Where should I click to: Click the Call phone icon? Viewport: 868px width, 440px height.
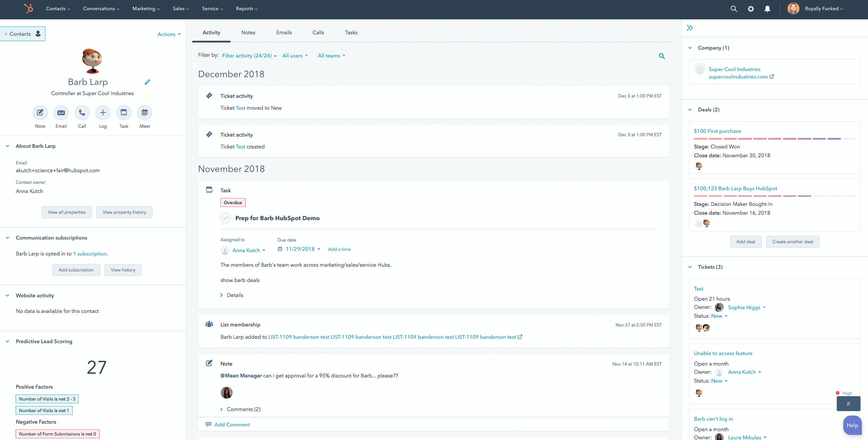click(x=82, y=113)
